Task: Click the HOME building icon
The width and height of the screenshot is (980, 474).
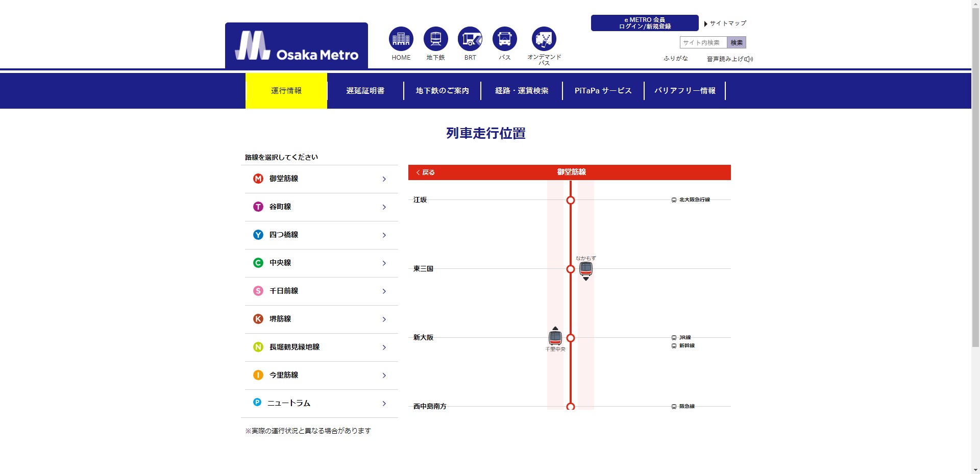Action: pyautogui.click(x=401, y=39)
